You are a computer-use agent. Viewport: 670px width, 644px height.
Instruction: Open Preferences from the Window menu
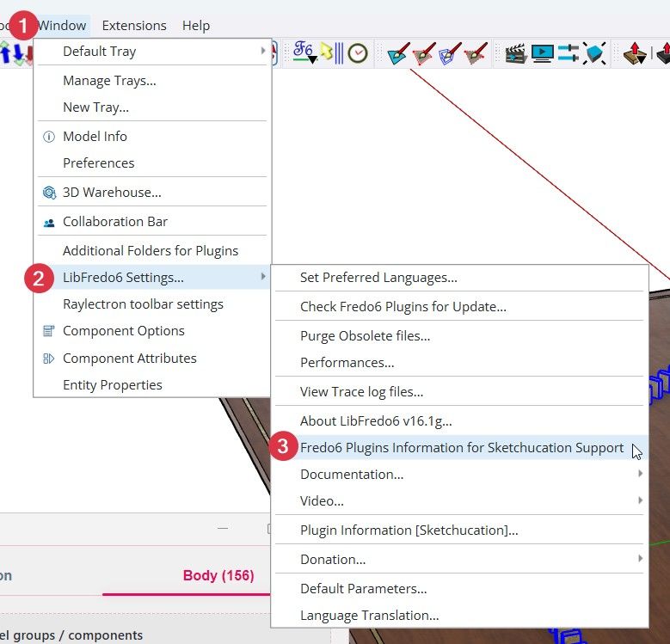click(152, 163)
